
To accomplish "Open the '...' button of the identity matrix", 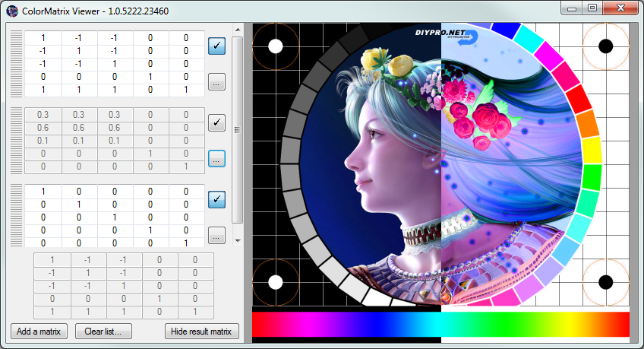I will [216, 235].
